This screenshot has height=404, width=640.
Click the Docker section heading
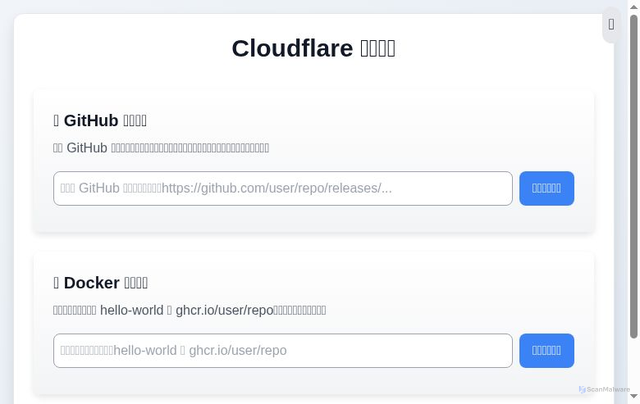pos(100,283)
